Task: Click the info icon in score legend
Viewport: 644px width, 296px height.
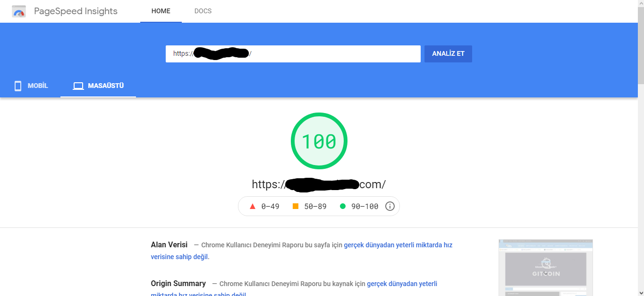Action: pyautogui.click(x=390, y=206)
